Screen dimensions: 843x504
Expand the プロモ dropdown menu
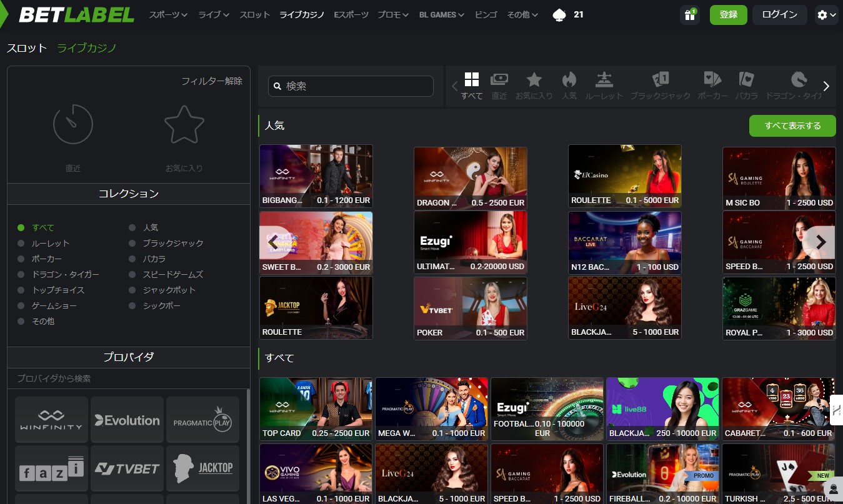coord(393,14)
